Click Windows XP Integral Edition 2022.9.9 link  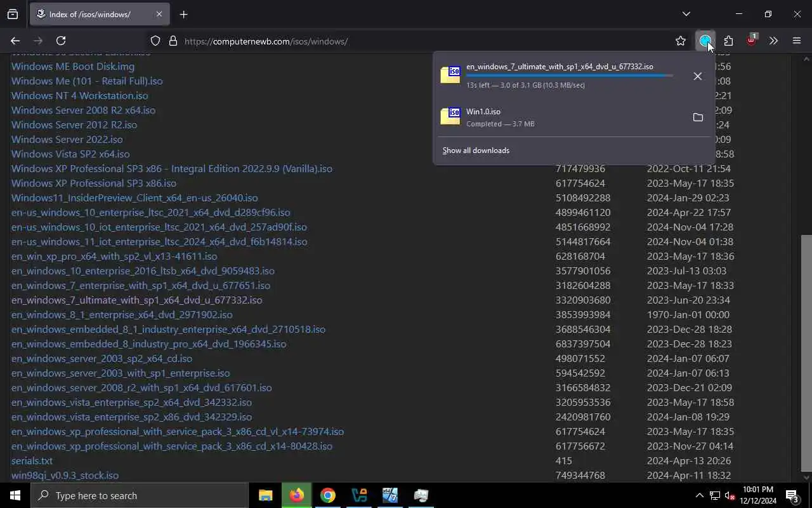[172, 168]
